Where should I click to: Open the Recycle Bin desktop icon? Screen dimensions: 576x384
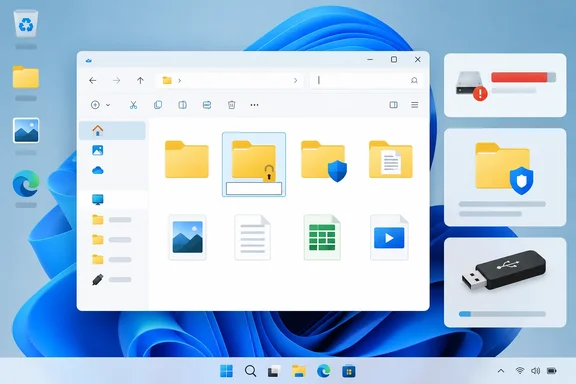26,24
